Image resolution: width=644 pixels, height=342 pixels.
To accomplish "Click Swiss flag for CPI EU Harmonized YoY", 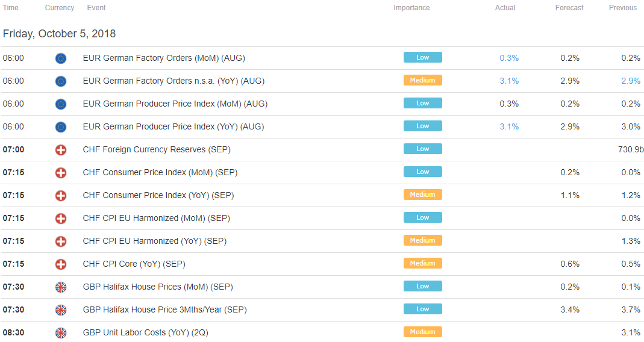I will tap(61, 241).
